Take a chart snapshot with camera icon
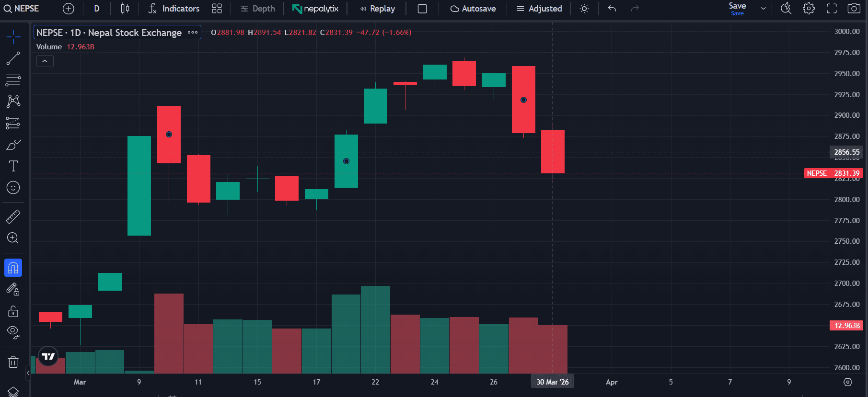The image size is (868, 397). pyautogui.click(x=854, y=9)
